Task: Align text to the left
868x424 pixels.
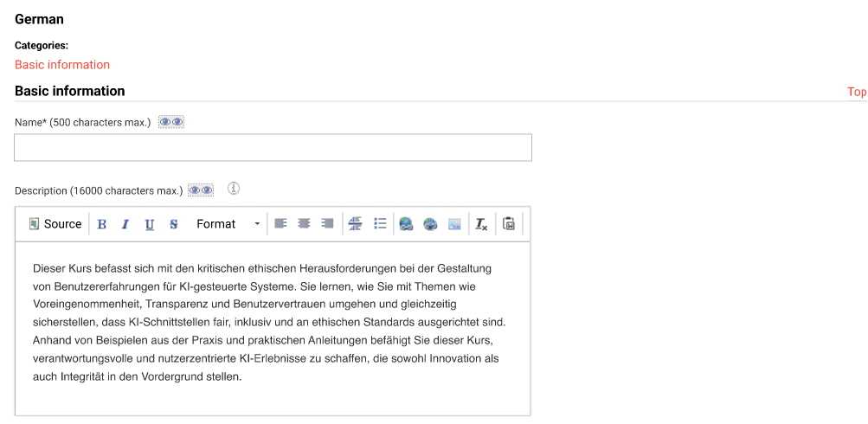Action: pyautogui.click(x=280, y=223)
